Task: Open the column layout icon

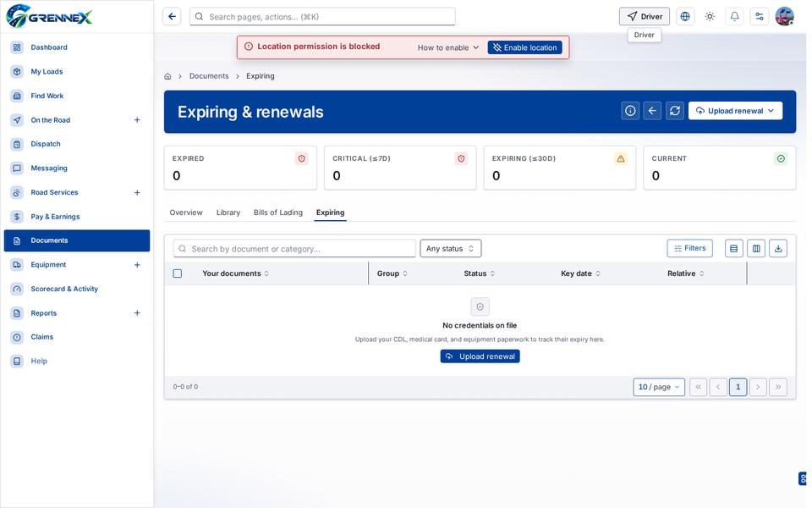Action: pos(756,248)
